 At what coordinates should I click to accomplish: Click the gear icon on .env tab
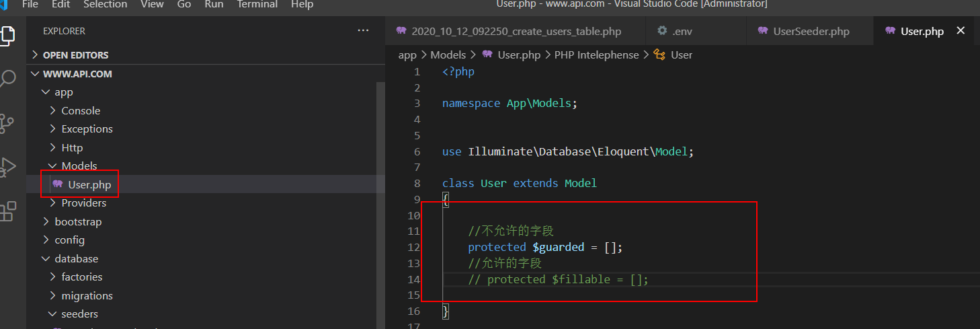pos(662,31)
